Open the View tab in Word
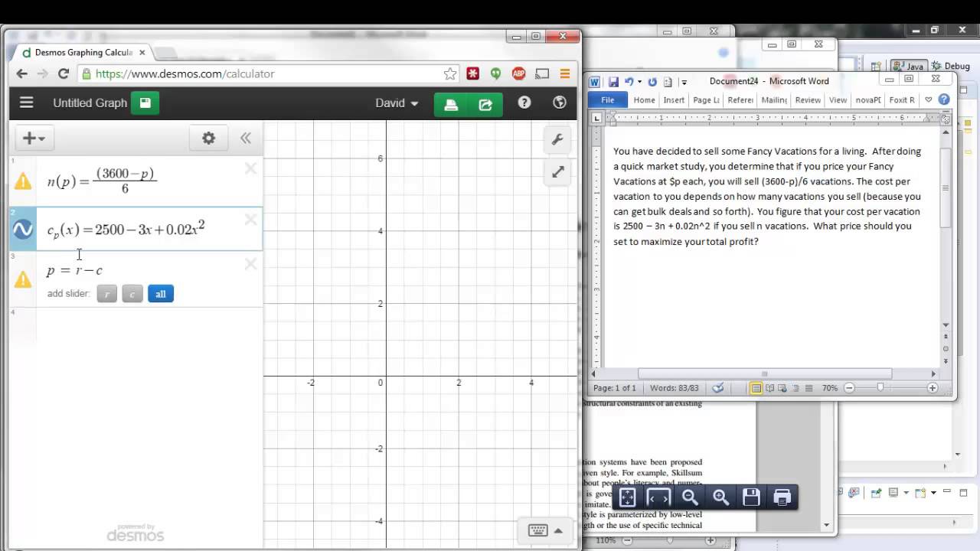Screen dimensions: 980x551 [x=838, y=99]
